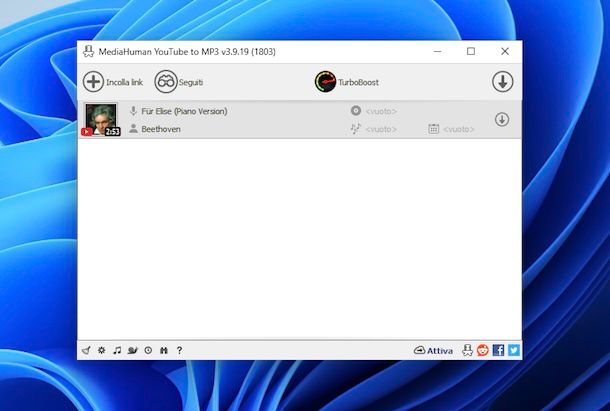Image resolution: width=610 pixels, height=411 pixels.
Task: Click the album disc icon
Action: pos(356,111)
